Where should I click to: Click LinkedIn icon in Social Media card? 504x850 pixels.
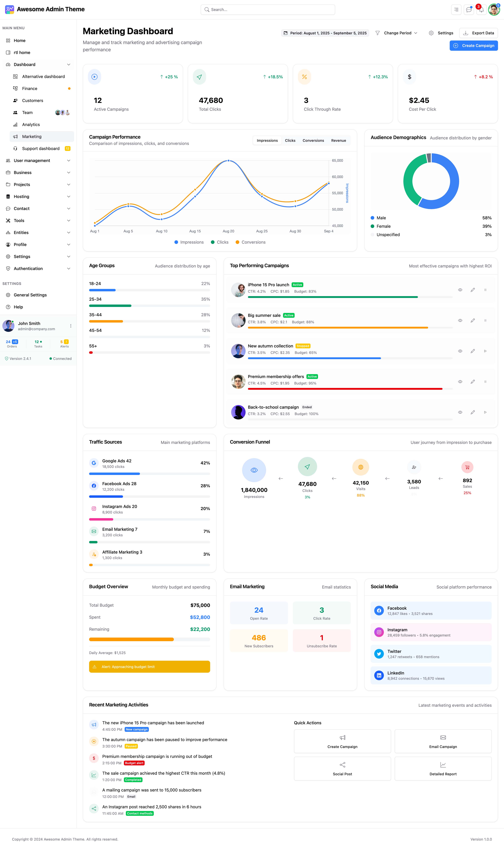tap(379, 675)
